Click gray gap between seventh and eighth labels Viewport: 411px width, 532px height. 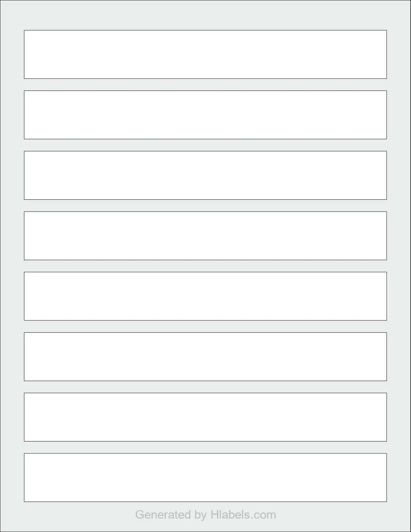[x=205, y=447]
